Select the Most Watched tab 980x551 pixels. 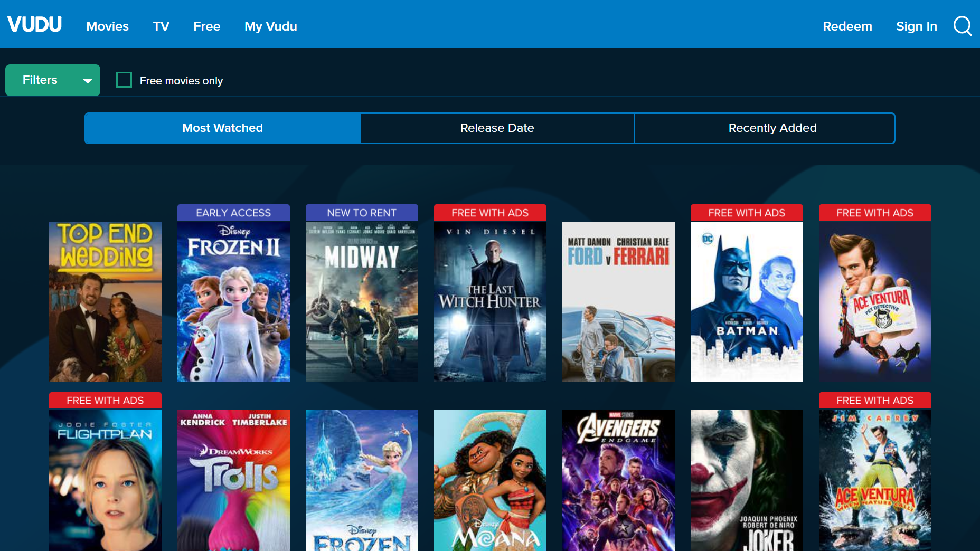(x=222, y=128)
